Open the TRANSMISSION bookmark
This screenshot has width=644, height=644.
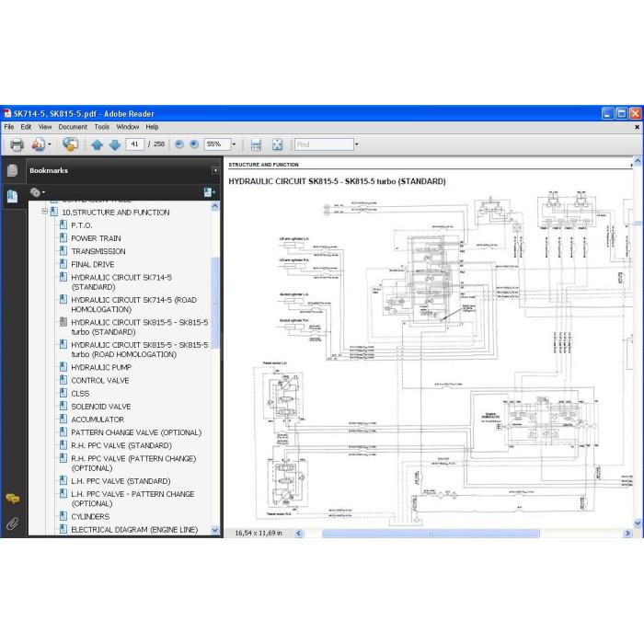click(x=98, y=251)
